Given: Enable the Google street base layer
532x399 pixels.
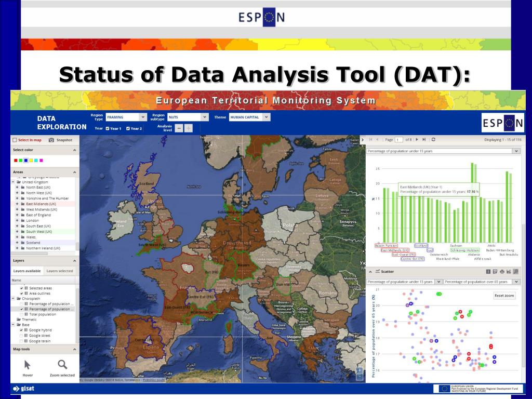Looking at the screenshot, I should pyautogui.click(x=22, y=336).
